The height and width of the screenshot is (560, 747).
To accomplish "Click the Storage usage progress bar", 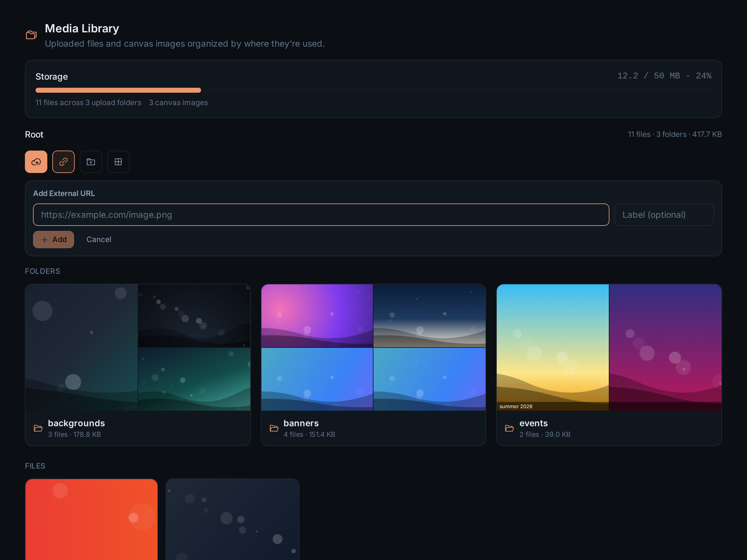I will coord(374,90).
